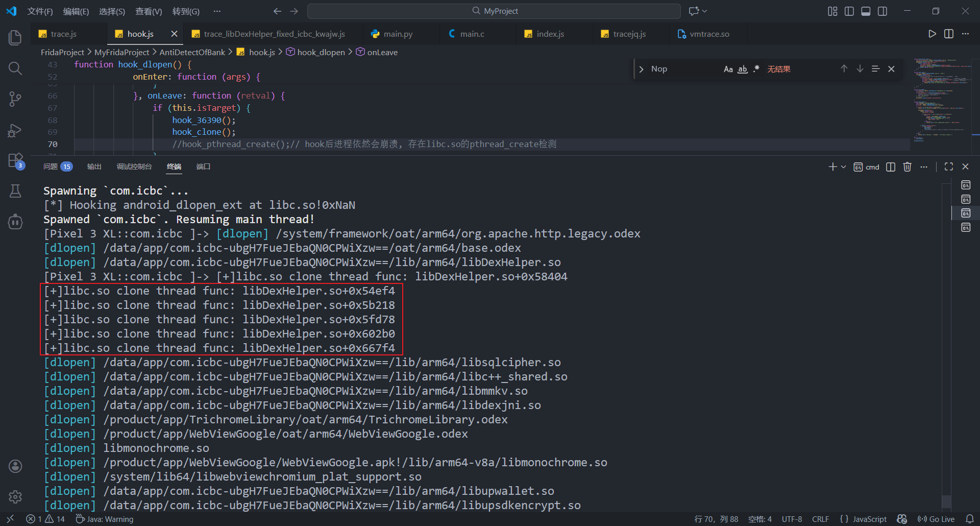Screen dimensions: 980x526
Task: Click the terminal vertical scrollbar thumb
Action: tap(946, 501)
